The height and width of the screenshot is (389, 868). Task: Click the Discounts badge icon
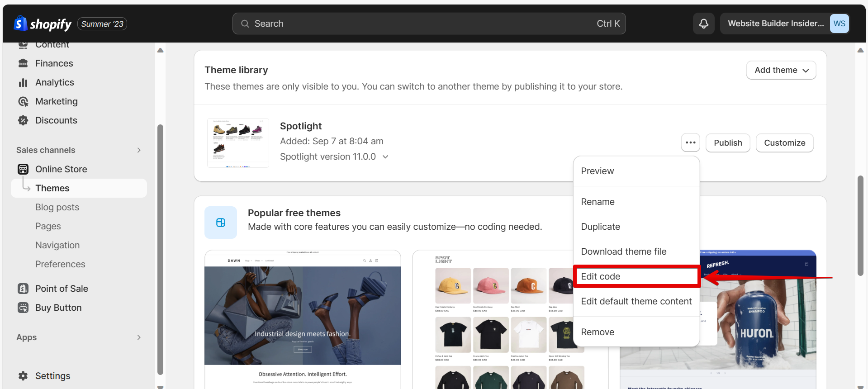(x=23, y=120)
